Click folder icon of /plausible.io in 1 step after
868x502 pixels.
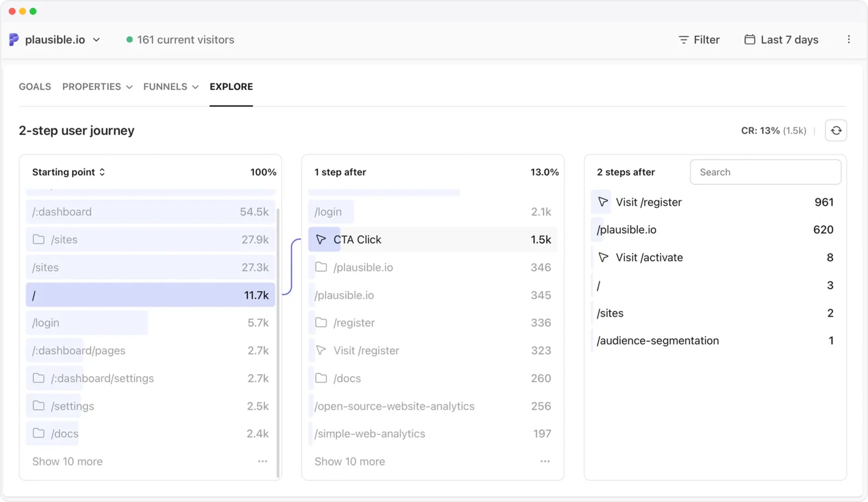point(321,267)
